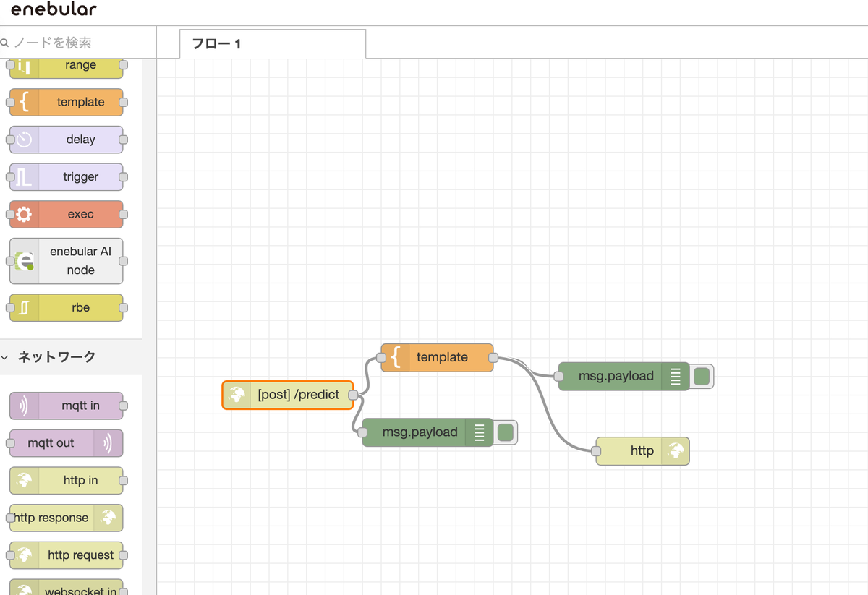Select the enebular AI node label
The height and width of the screenshot is (595, 868).
(x=81, y=261)
